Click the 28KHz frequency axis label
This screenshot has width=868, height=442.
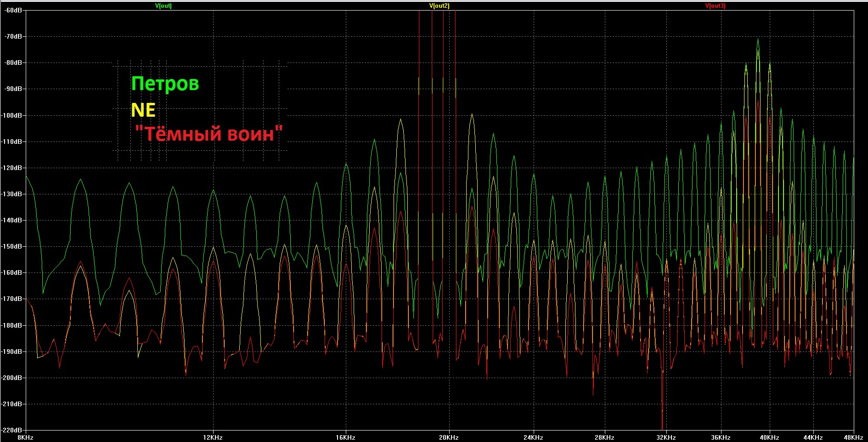coord(604,438)
